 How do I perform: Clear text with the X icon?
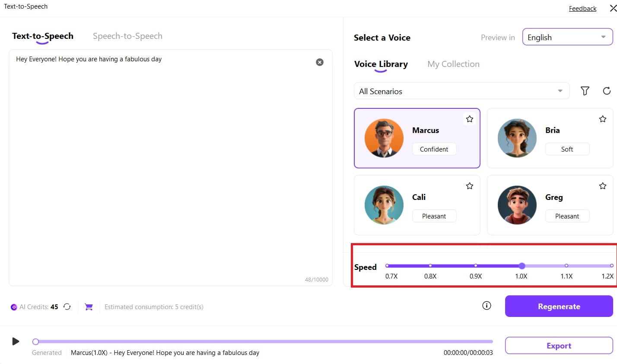tap(320, 62)
